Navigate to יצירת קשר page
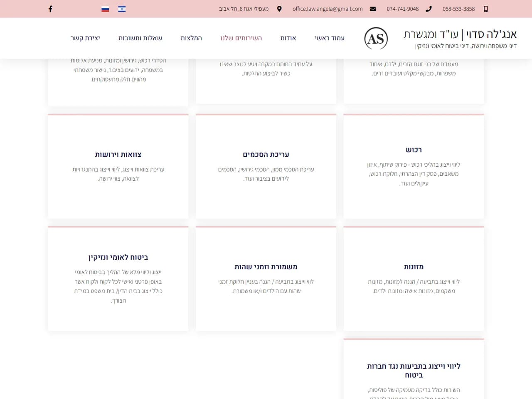 click(85, 38)
